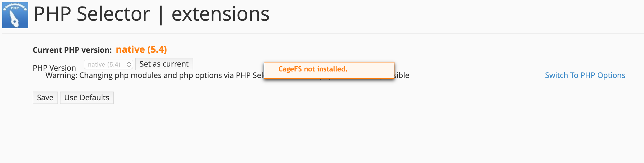The image size is (644, 163).
Task: Click the up-down arrows on version select
Action: pyautogui.click(x=129, y=64)
